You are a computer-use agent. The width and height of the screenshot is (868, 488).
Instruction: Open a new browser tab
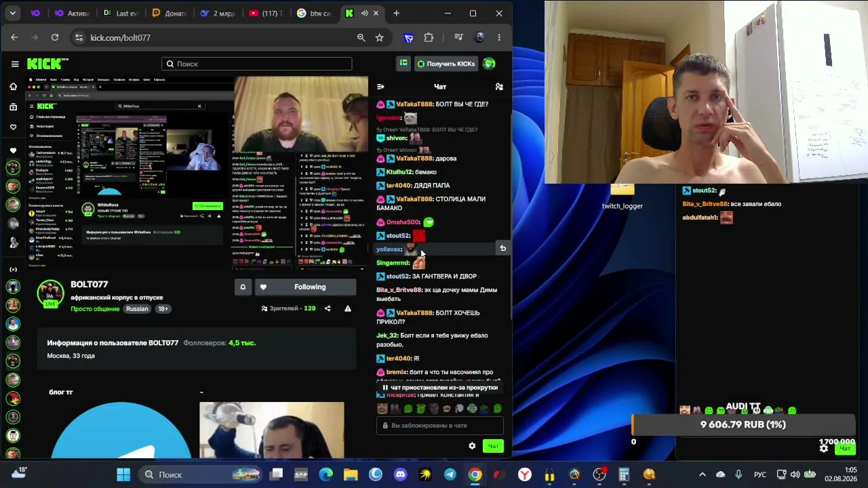[x=396, y=13]
